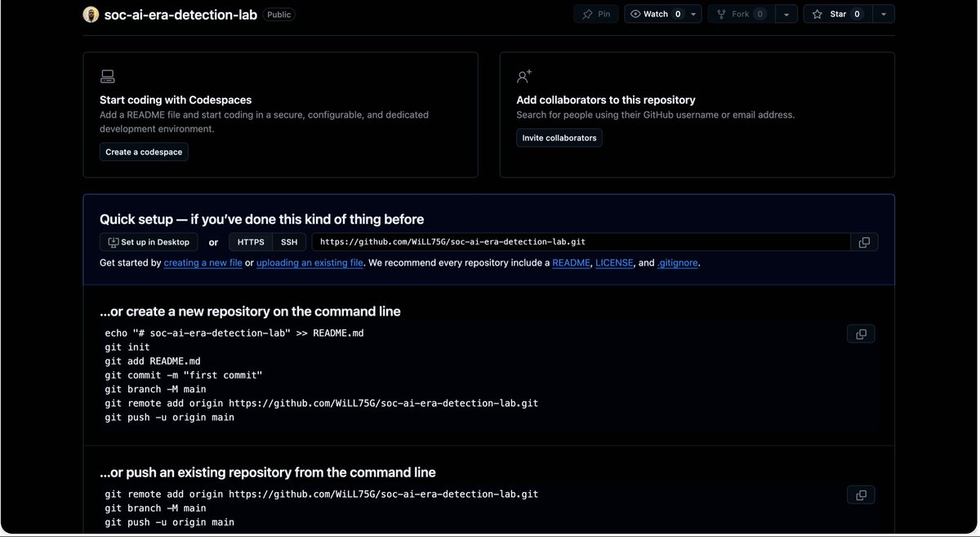Viewport: 980px width, 537px height.
Task: Create a codespace
Action: tap(144, 152)
